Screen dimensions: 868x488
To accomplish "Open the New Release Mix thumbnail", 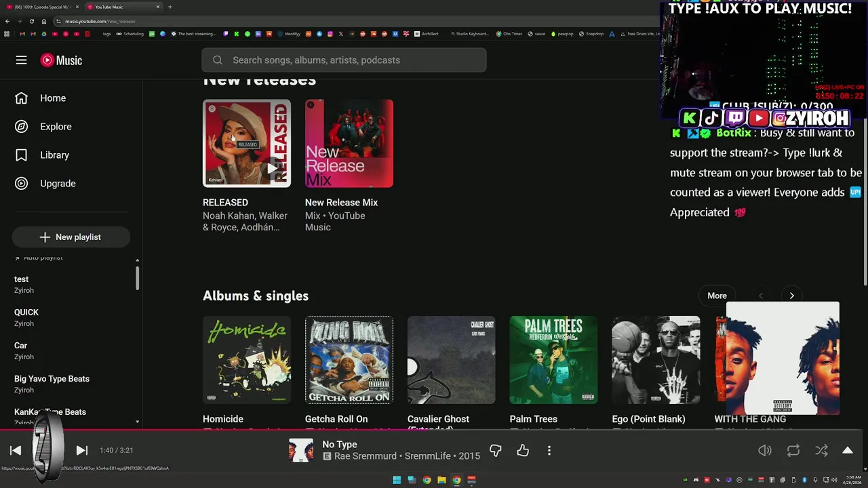I will (349, 144).
